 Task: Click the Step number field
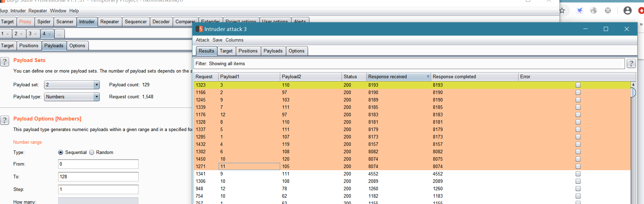point(98,189)
